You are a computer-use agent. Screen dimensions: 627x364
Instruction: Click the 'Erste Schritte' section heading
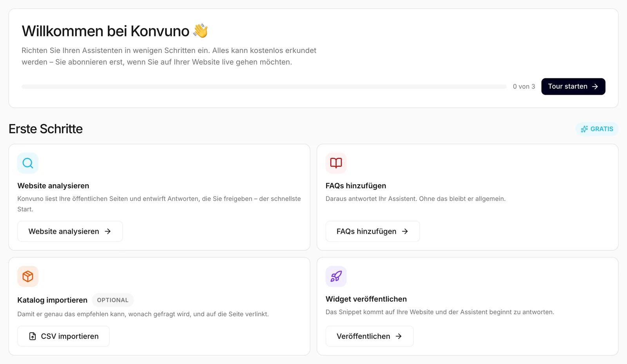[46, 129]
